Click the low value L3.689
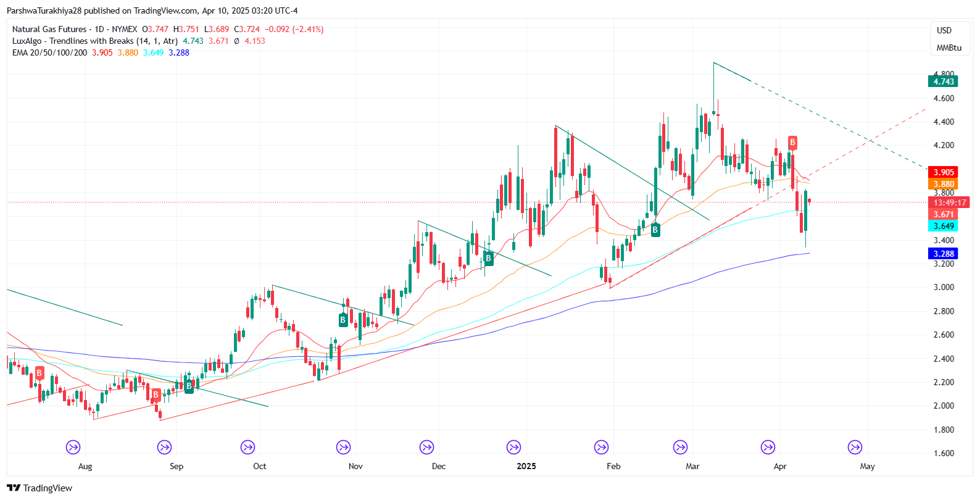980x500 pixels. pos(217,29)
